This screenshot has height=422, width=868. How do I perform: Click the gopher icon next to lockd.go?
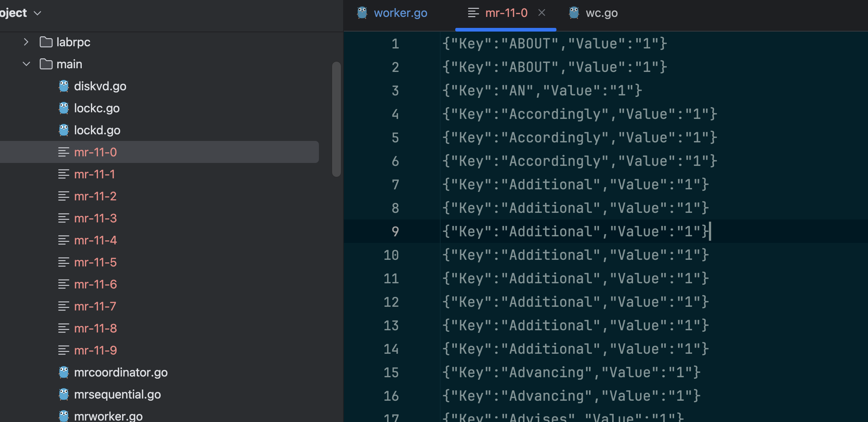64,130
